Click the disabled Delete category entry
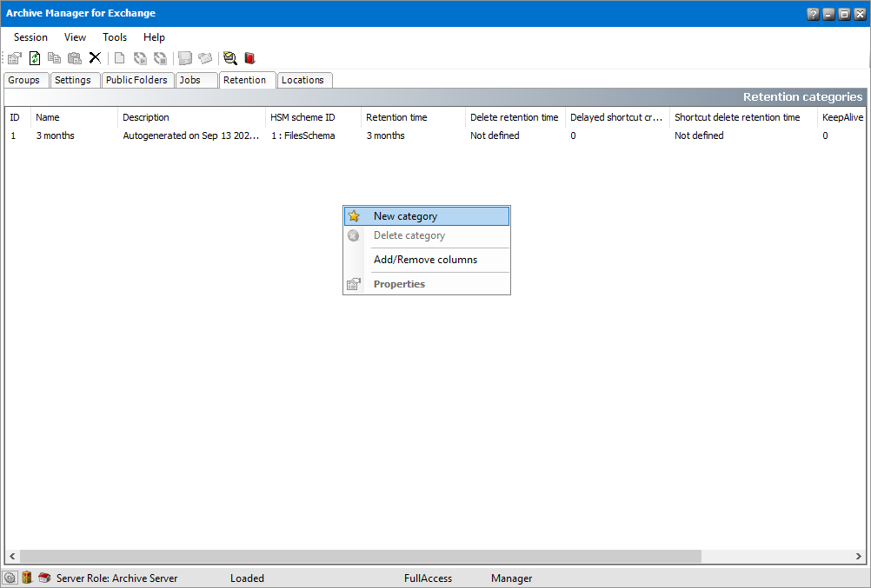 (x=427, y=235)
